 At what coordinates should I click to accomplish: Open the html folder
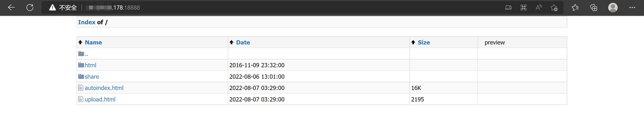pyautogui.click(x=90, y=65)
